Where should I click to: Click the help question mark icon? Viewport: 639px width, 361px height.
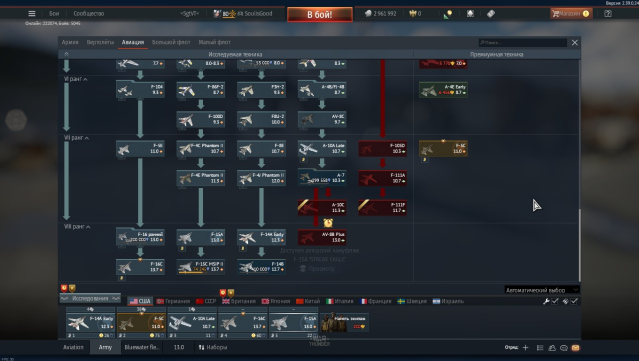click(608, 13)
